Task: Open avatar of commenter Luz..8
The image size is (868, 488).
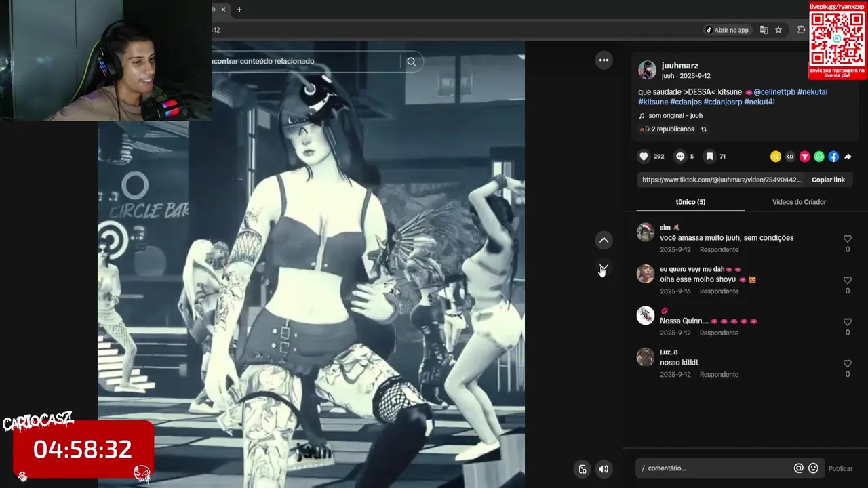Action: 646,357
